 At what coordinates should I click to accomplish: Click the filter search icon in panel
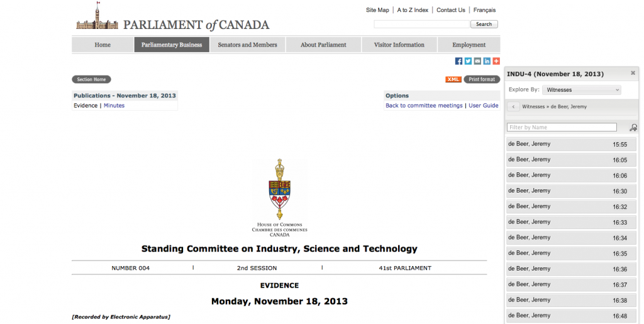(633, 127)
